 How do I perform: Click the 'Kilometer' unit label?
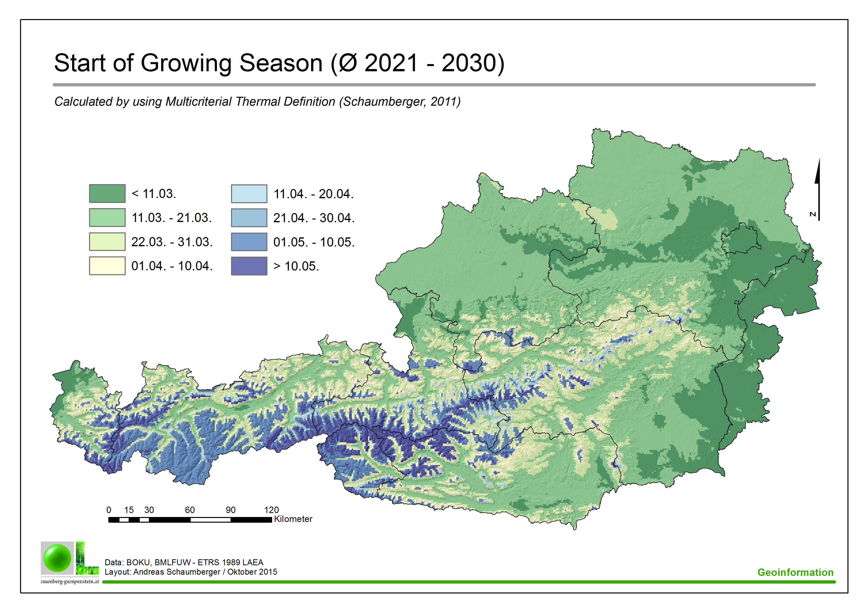(x=293, y=519)
